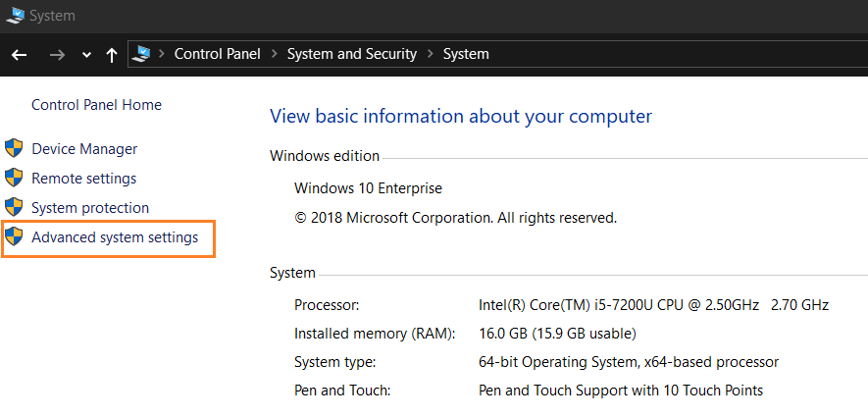Click the Intel Core i5-7200U processor value
The image size is (868, 417).
click(x=653, y=304)
